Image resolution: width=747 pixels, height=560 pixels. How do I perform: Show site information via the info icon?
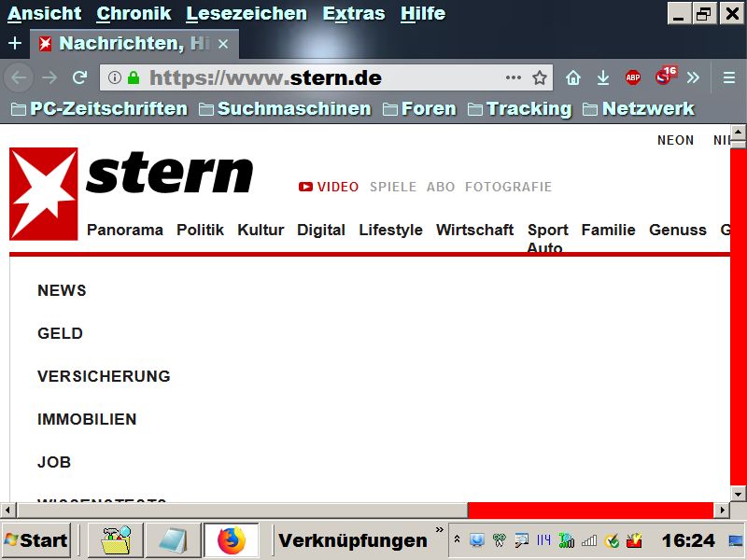114,77
